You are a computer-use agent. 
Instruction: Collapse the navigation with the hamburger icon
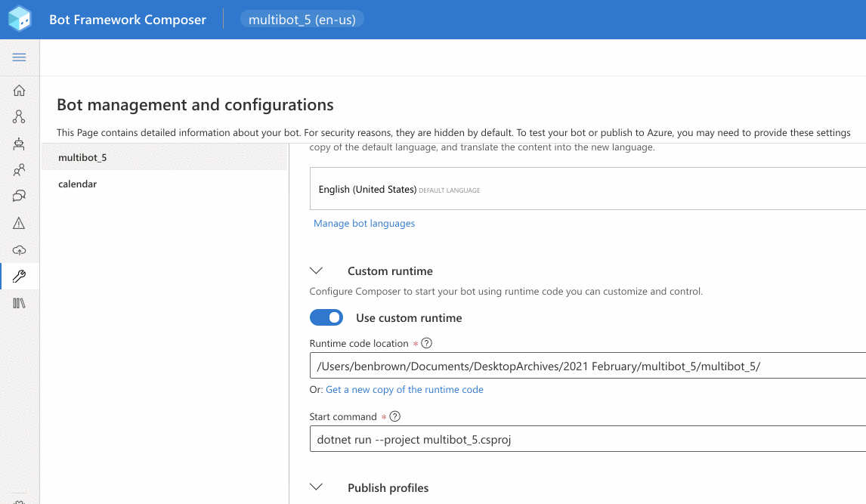[19, 57]
